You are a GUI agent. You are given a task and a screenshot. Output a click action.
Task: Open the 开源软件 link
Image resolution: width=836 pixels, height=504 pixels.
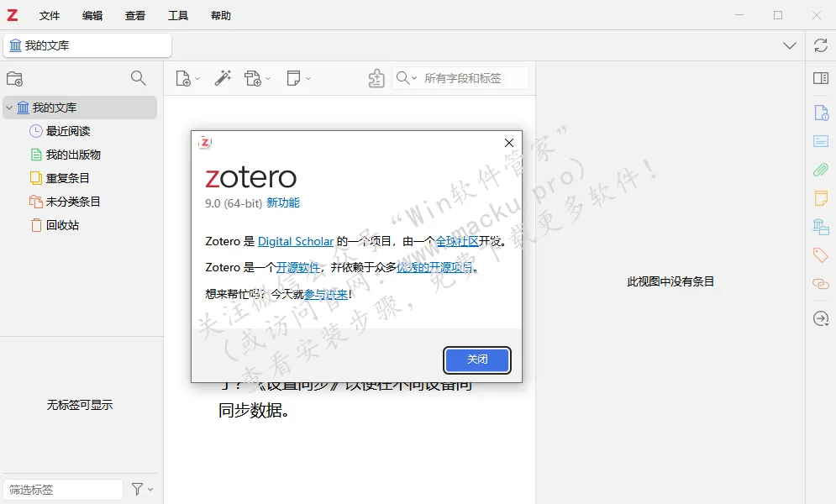[297, 267]
